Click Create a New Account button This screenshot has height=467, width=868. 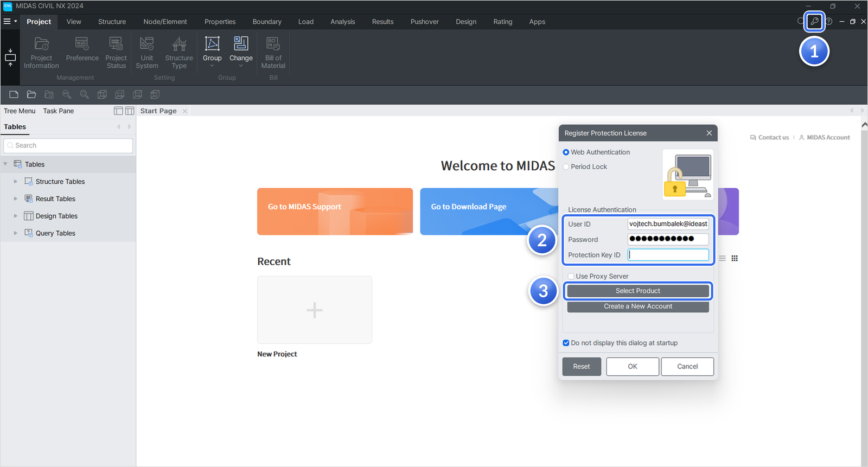tap(638, 306)
